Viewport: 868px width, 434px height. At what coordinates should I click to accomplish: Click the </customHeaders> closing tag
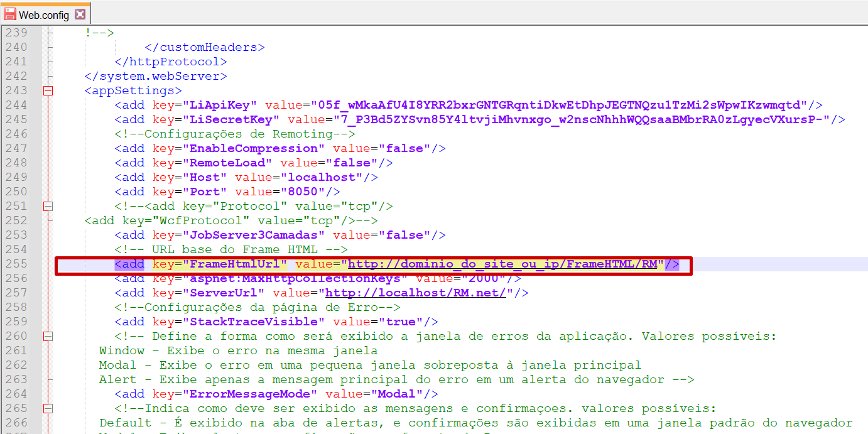[205, 47]
